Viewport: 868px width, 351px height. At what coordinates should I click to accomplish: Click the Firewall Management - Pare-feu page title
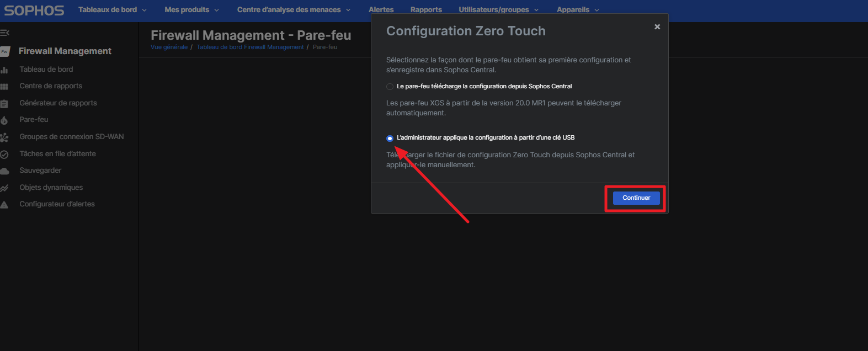tap(251, 35)
